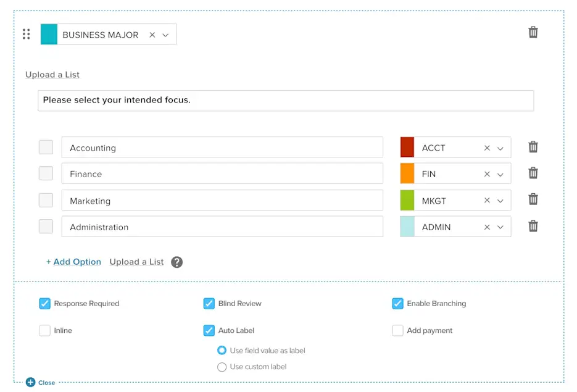Expand the BUSINESS MAJOR dropdown arrow
The image size is (577, 392).
[x=165, y=35]
